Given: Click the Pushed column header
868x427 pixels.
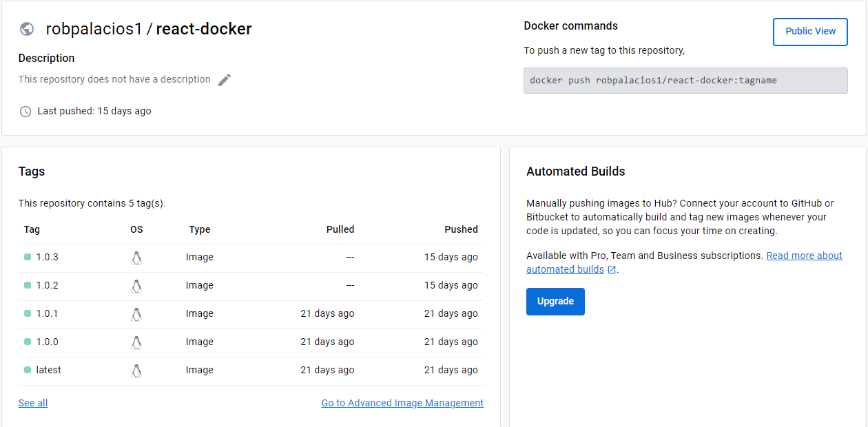Looking at the screenshot, I should (461, 229).
